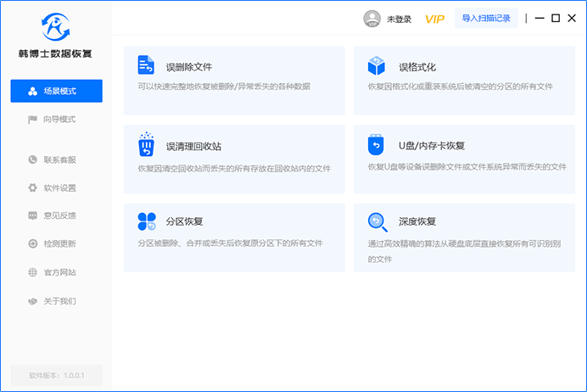Select the 误格式化 title
587x392 pixels.
417,67
